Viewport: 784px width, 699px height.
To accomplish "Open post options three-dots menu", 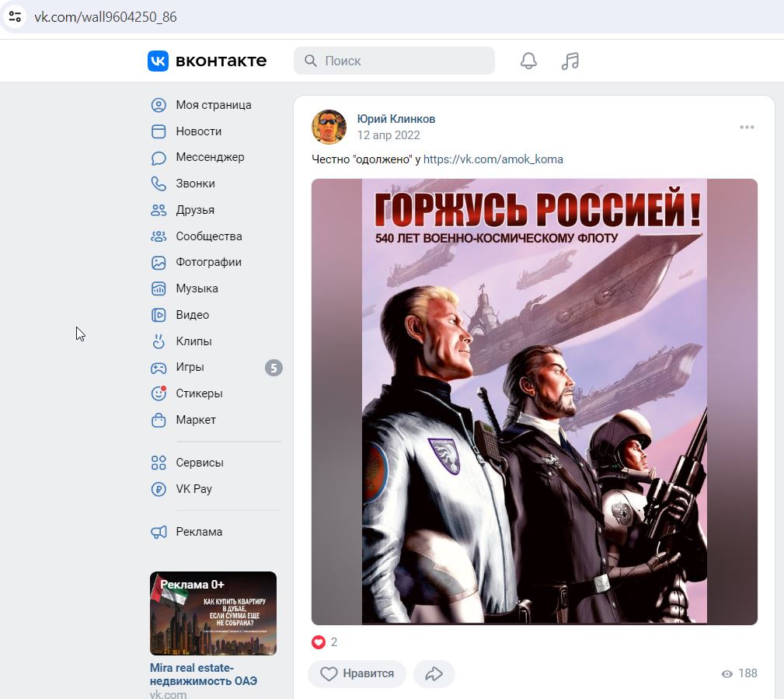I will click(747, 127).
